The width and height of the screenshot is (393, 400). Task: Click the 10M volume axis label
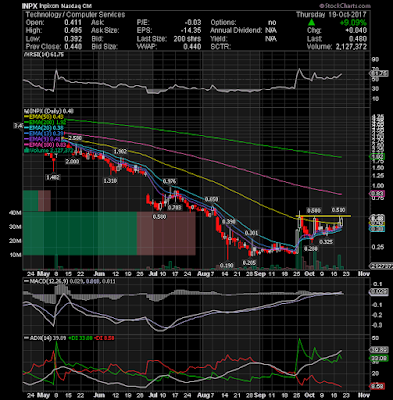16,255
